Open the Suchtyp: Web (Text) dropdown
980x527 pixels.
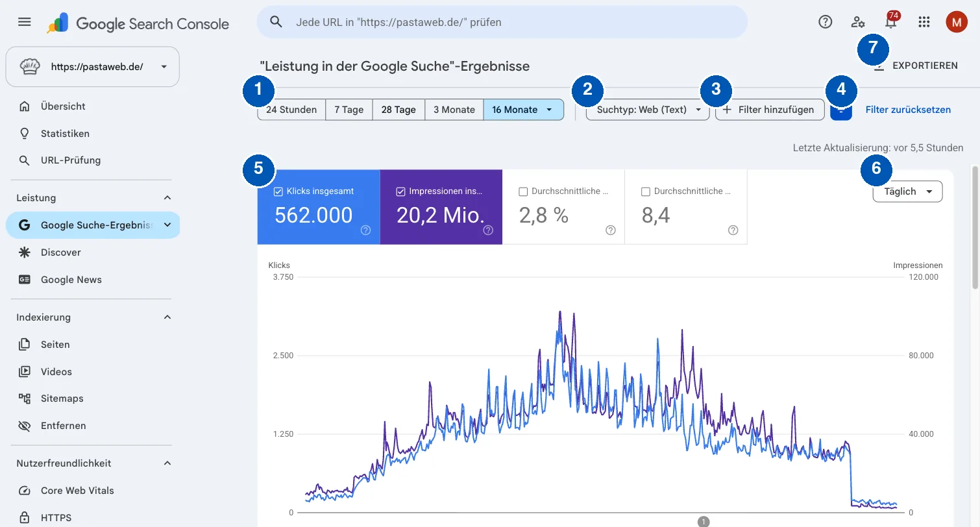coord(648,110)
